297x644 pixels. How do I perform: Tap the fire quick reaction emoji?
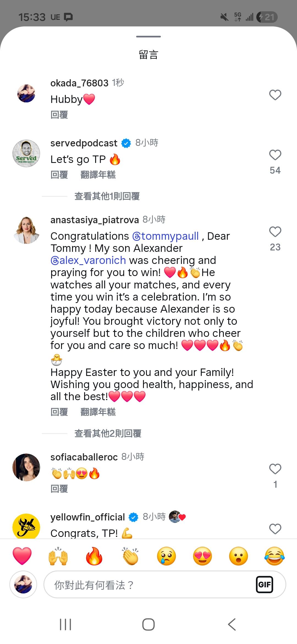tap(94, 556)
